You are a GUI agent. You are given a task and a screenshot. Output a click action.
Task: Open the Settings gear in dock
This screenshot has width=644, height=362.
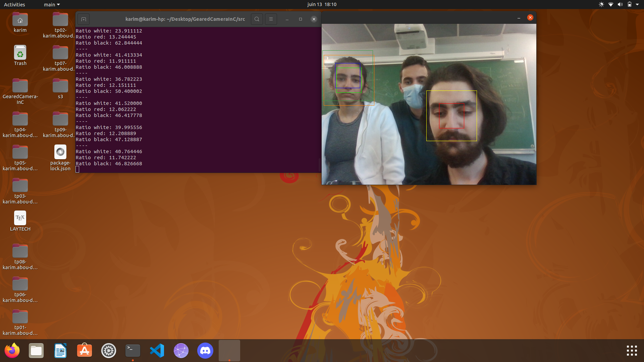[x=109, y=351]
